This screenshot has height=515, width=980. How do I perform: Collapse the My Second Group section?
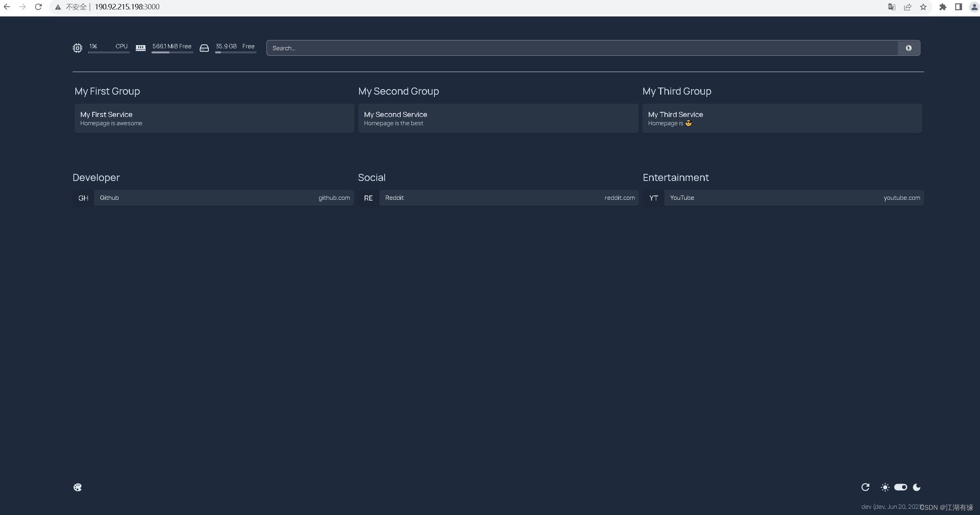(x=398, y=91)
